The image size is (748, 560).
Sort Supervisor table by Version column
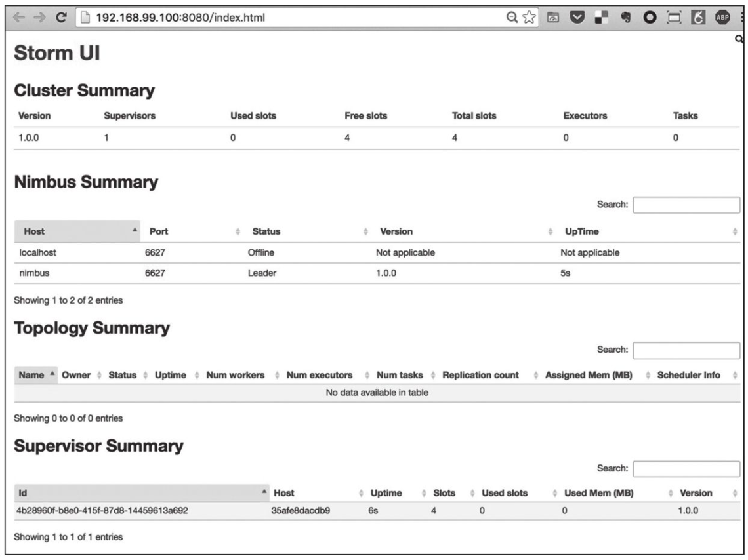[707, 493]
